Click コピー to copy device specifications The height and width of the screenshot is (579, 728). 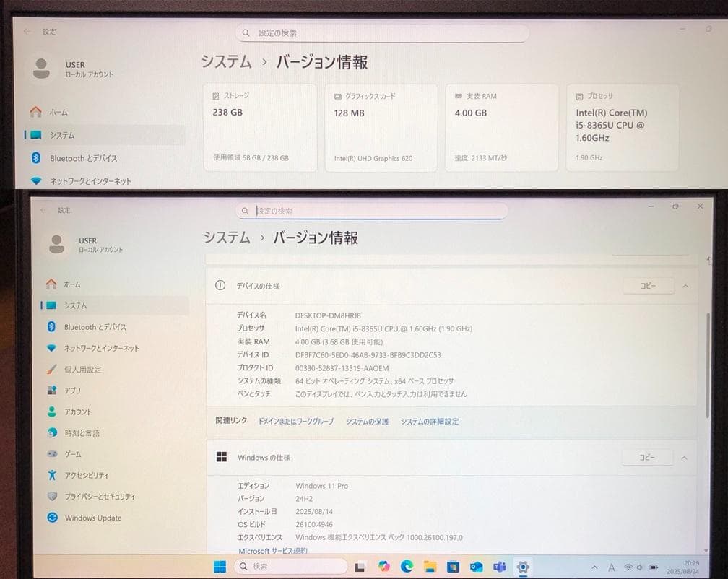click(647, 285)
